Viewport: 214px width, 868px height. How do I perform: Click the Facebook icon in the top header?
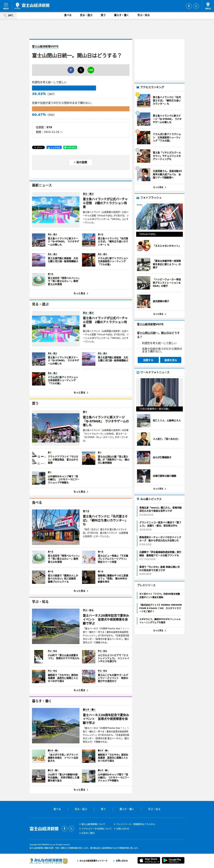pyautogui.click(x=189, y=6)
